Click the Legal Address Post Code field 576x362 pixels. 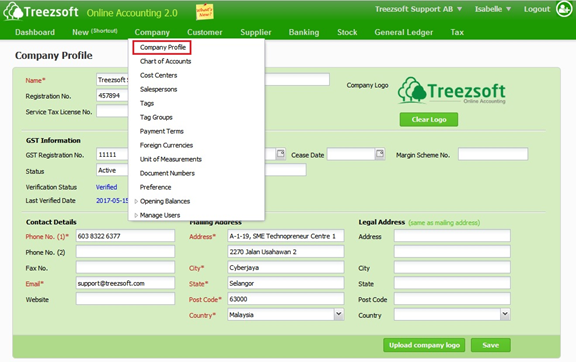tap(452, 299)
